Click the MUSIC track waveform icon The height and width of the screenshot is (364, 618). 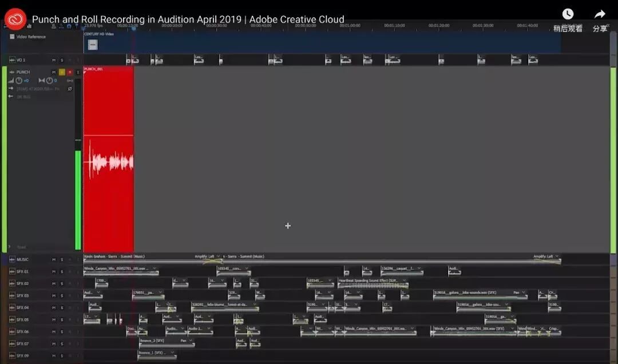click(12, 259)
